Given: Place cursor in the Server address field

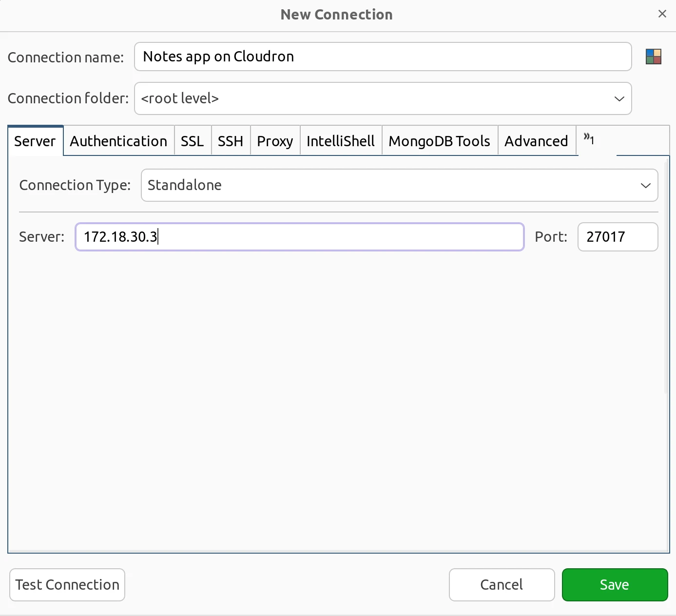Looking at the screenshot, I should (x=299, y=237).
